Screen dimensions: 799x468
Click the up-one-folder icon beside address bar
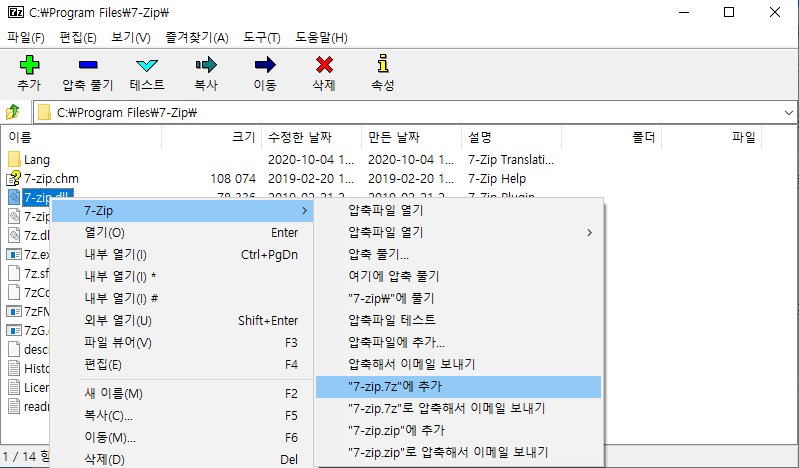coord(13,112)
